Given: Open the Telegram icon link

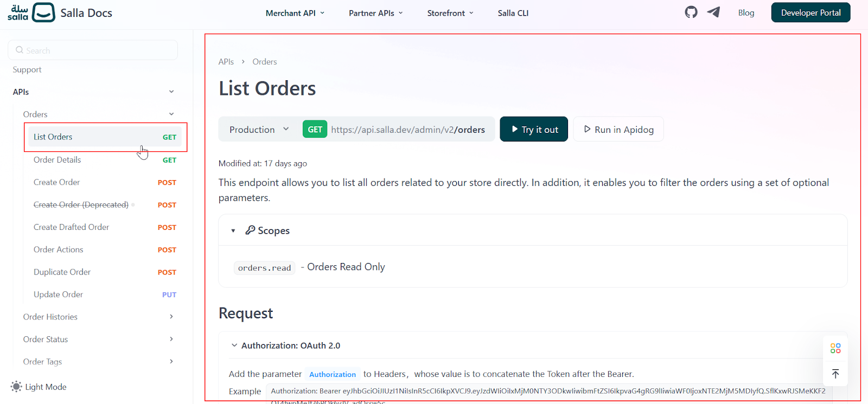Looking at the screenshot, I should point(713,12).
